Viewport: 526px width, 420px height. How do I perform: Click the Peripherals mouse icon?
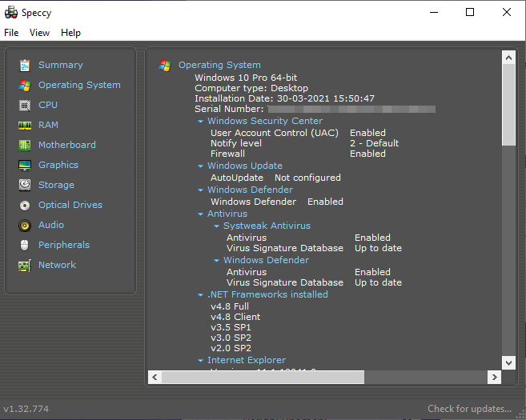point(25,246)
